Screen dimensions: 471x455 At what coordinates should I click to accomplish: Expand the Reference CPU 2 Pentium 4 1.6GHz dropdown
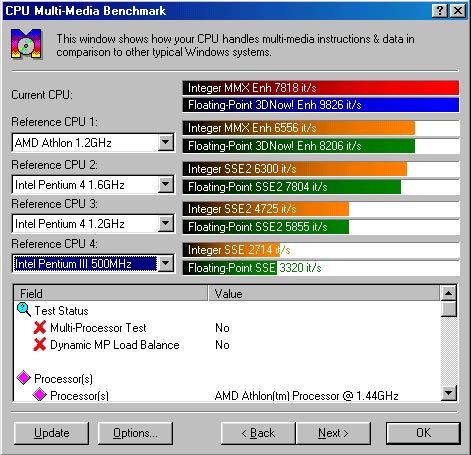coord(166,184)
